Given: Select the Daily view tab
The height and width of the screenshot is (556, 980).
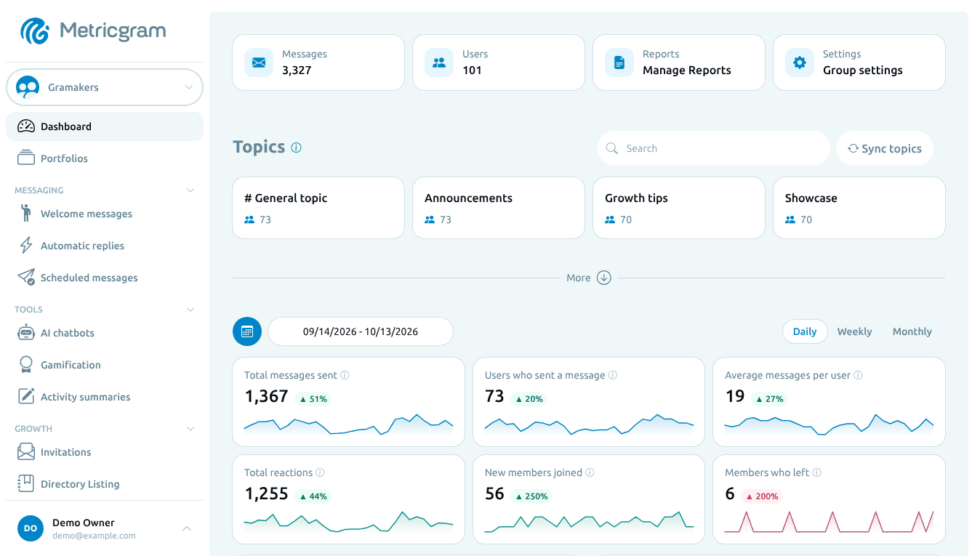Looking at the screenshot, I should click(x=805, y=331).
